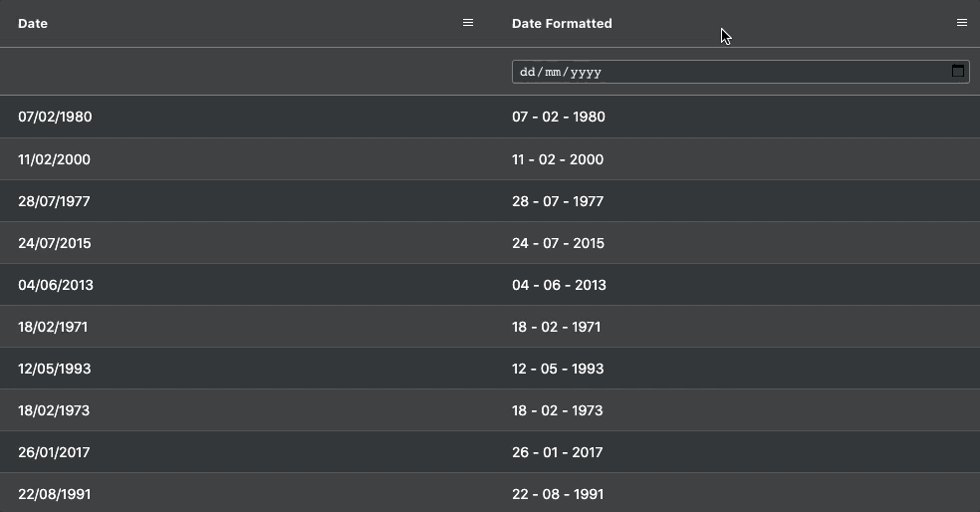Select the 12/05/1993 date cell
Viewport: 980px width, 512px height.
pyautogui.click(x=247, y=369)
